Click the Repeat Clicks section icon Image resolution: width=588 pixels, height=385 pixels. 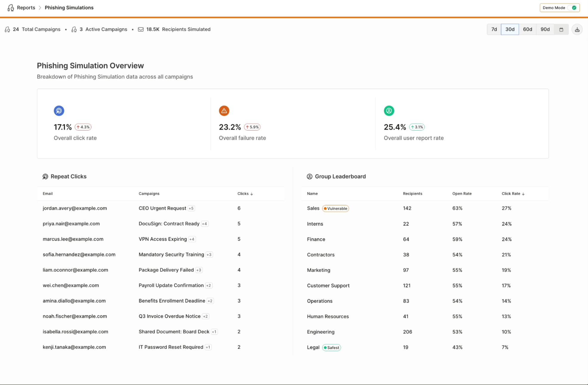tap(45, 177)
